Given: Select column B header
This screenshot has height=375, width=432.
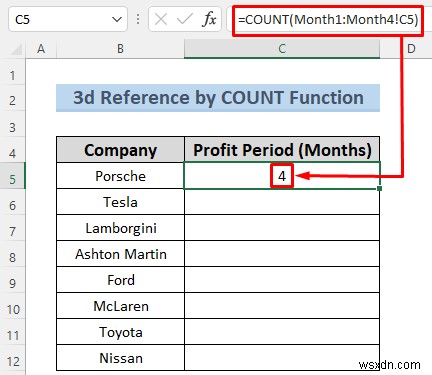Looking at the screenshot, I should tap(120, 49).
